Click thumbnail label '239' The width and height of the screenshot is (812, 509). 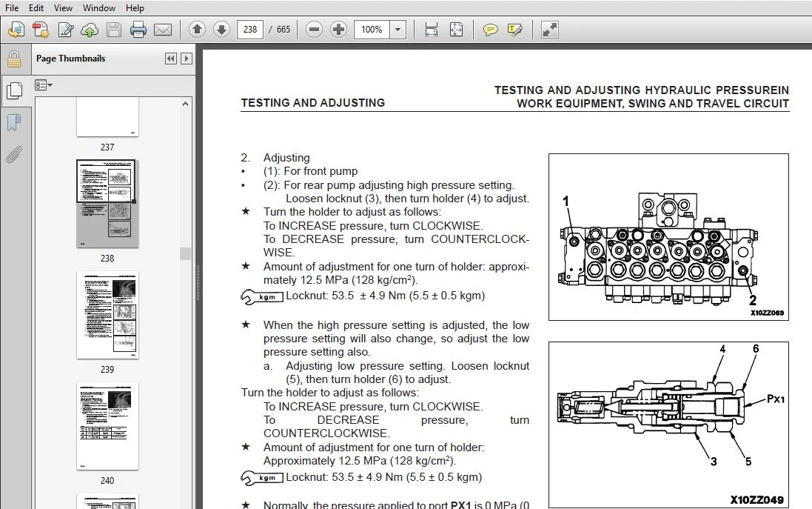click(x=107, y=370)
